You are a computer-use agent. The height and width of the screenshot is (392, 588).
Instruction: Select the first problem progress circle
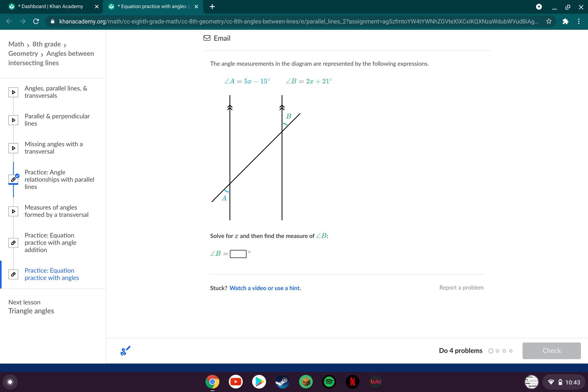point(491,351)
